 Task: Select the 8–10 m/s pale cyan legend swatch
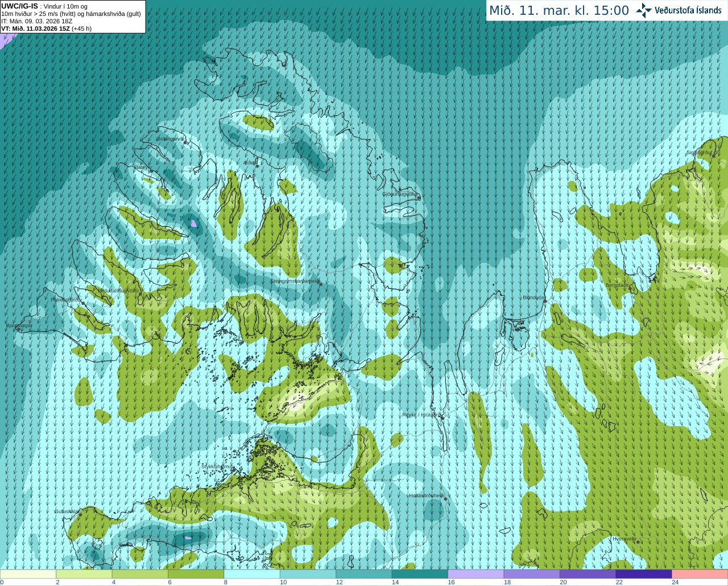click(x=252, y=574)
